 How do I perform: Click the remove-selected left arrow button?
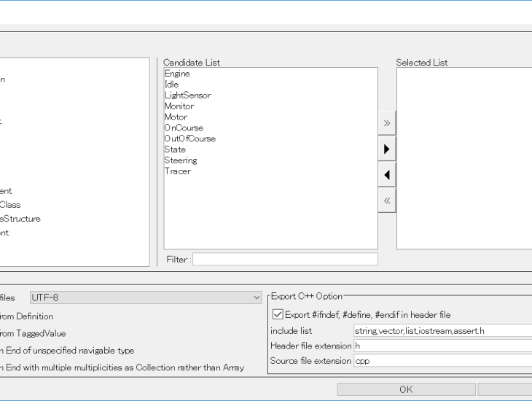[x=386, y=175]
